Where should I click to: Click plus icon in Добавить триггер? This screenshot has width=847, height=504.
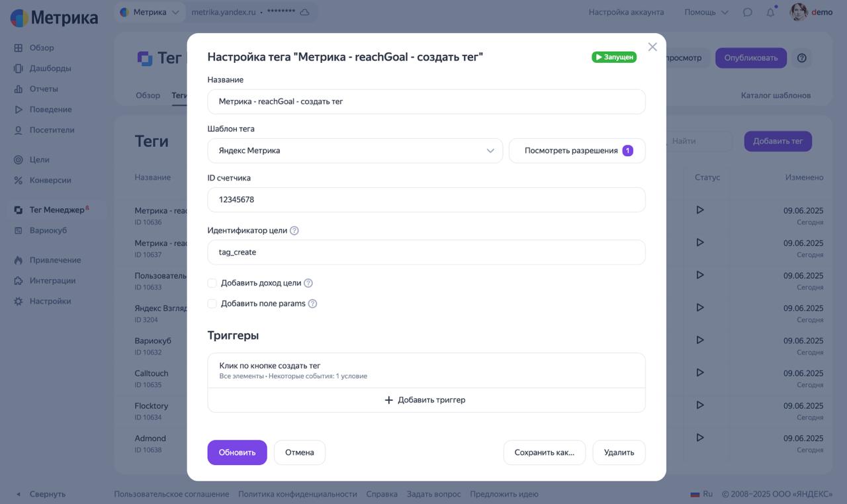pos(389,400)
